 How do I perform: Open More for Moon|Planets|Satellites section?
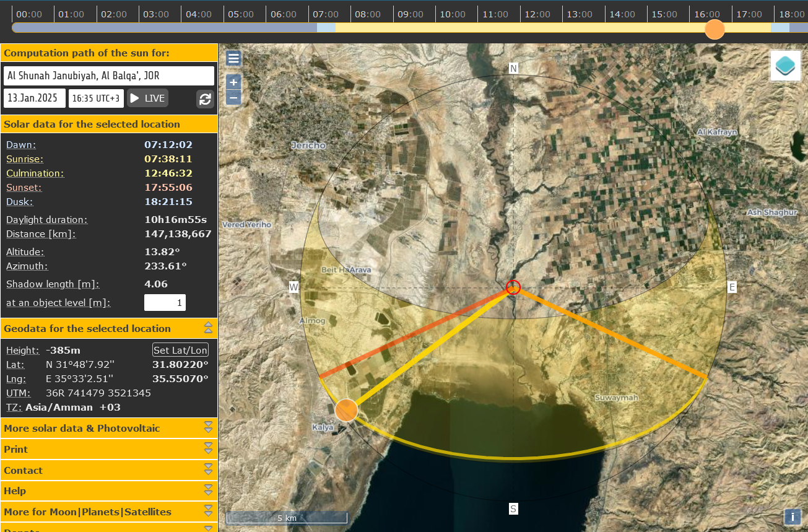coord(208,512)
